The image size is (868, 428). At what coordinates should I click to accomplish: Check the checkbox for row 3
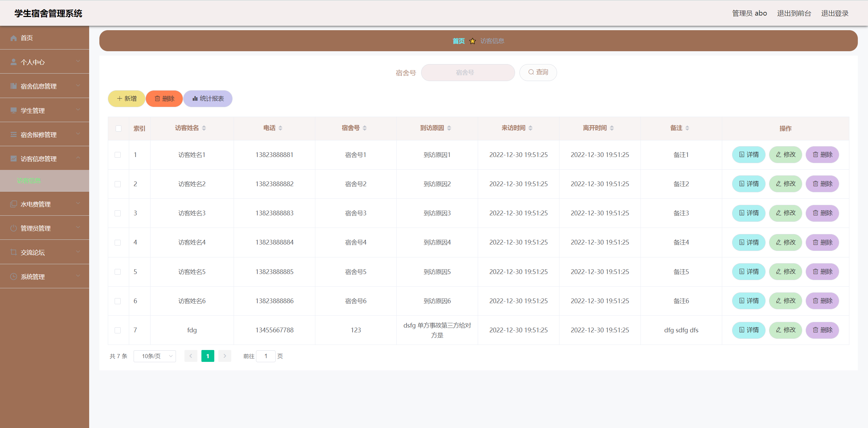(x=118, y=213)
